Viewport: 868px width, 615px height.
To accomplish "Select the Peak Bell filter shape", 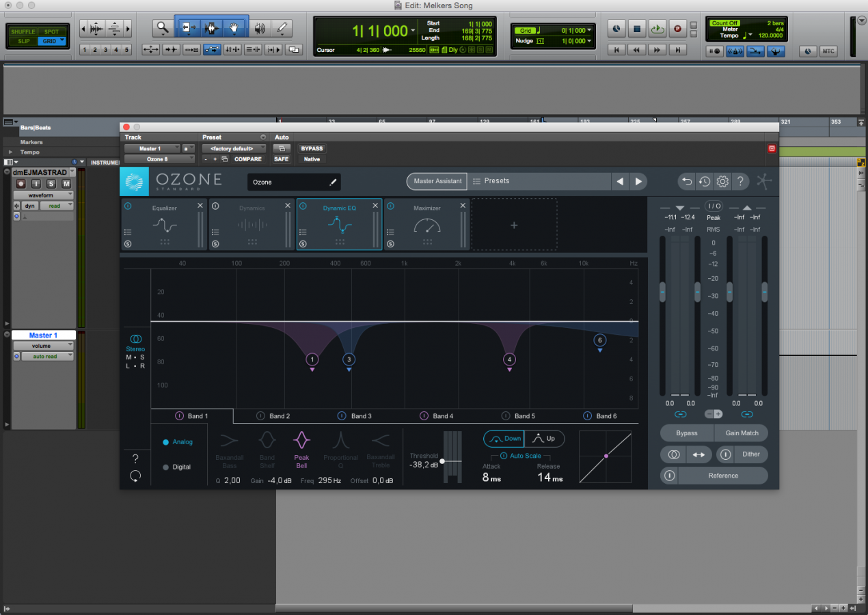I will point(301,441).
